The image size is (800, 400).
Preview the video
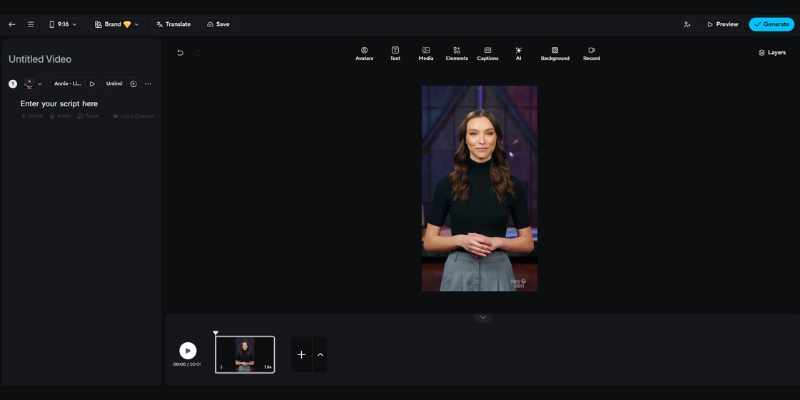pyautogui.click(x=722, y=24)
